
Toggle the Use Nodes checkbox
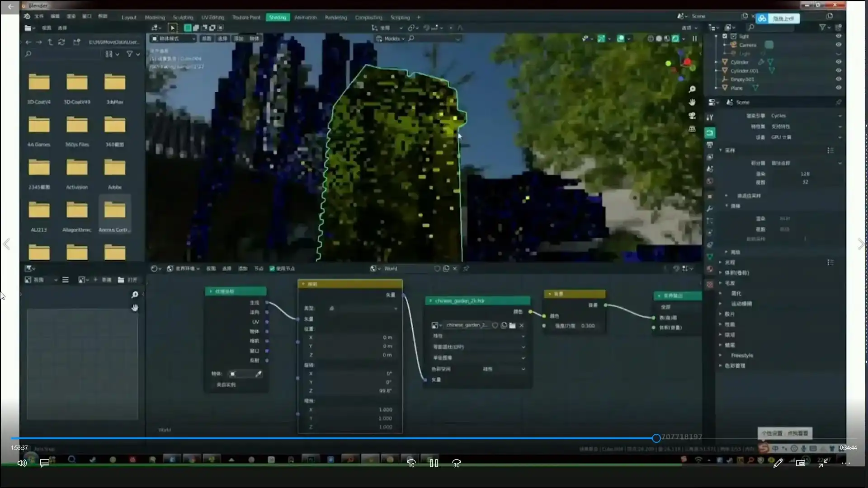(272, 268)
